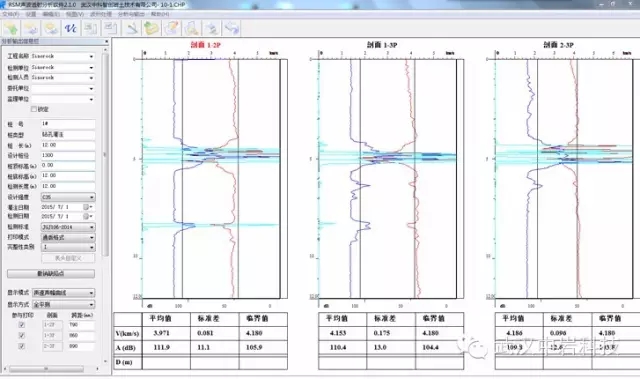
Task: Open the 帮助(H) menu
Action: [x=160, y=14]
